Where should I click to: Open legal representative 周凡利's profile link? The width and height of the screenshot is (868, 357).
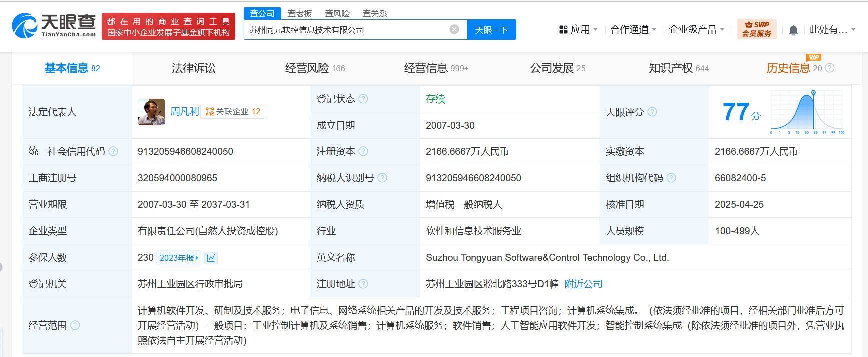[184, 111]
